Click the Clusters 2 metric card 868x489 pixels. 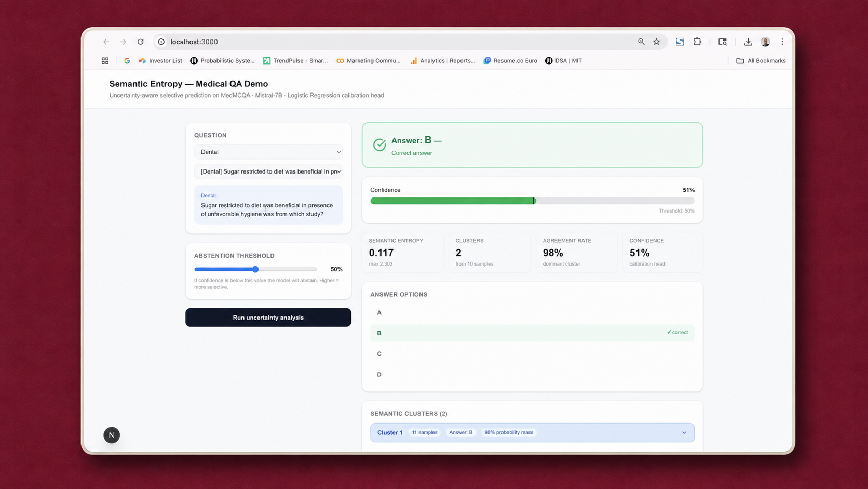(x=490, y=252)
